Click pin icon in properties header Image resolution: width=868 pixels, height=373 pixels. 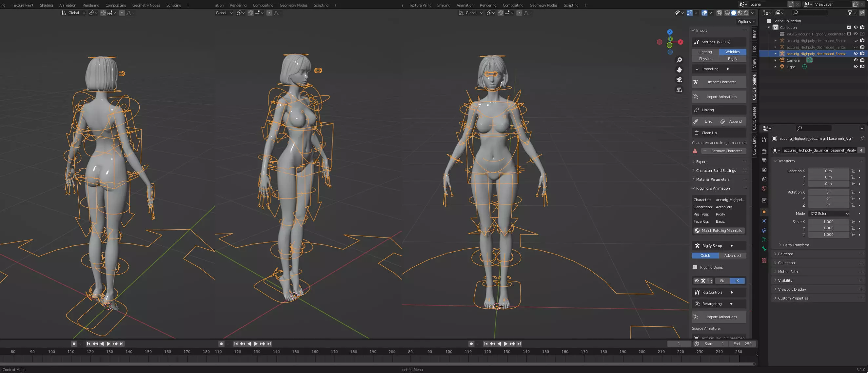tap(862, 139)
